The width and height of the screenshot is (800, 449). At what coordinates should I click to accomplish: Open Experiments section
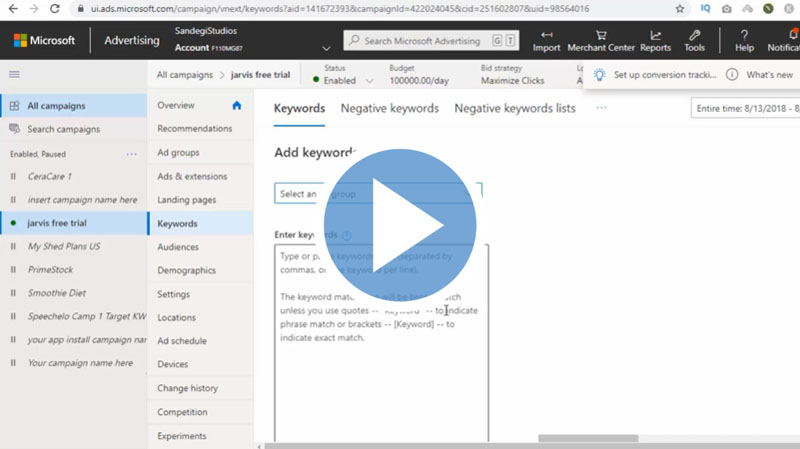182,436
